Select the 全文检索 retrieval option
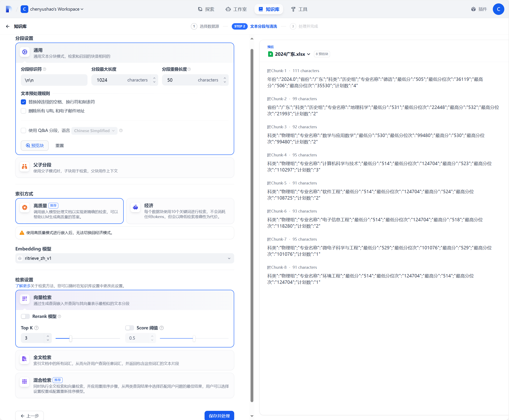 click(x=125, y=360)
